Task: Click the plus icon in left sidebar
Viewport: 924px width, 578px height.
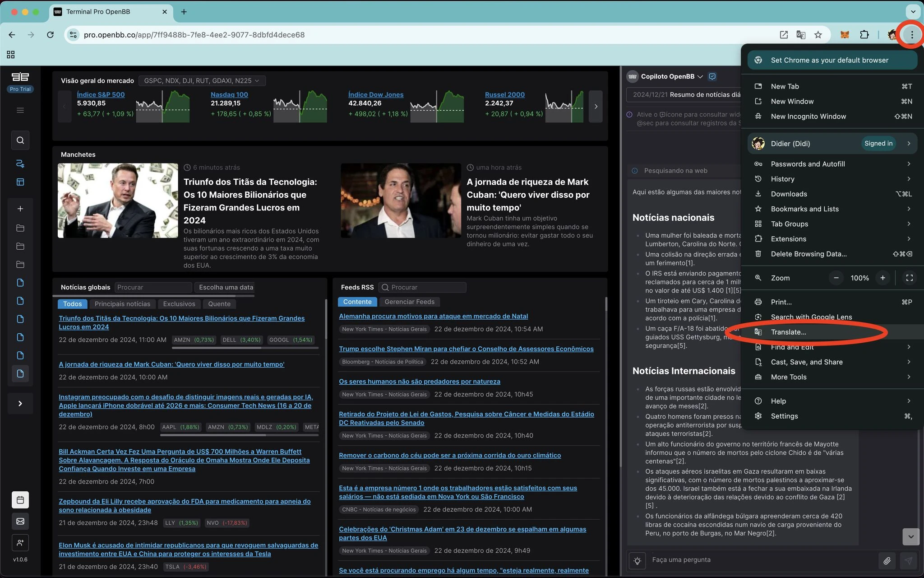Action: coord(20,209)
